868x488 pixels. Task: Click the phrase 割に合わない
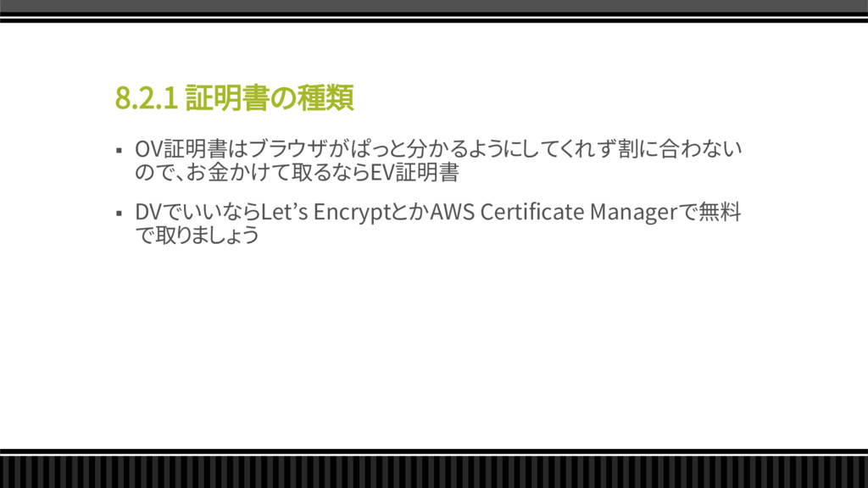tap(680, 149)
